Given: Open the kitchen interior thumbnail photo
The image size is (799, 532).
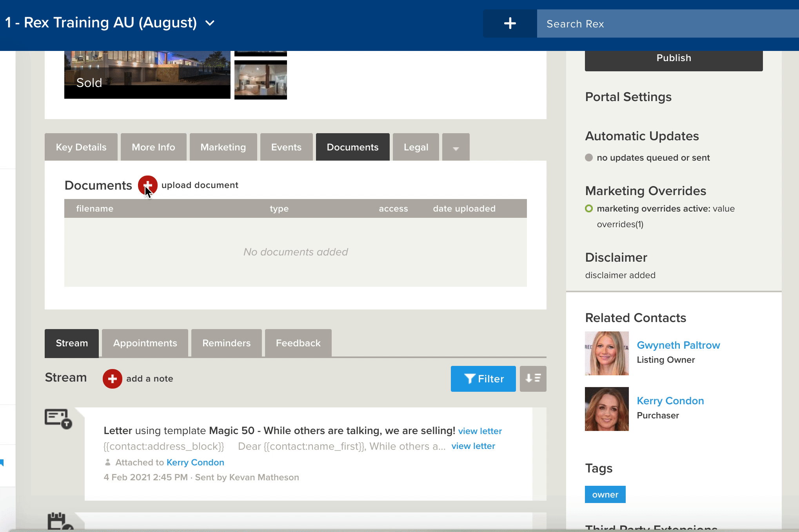Looking at the screenshot, I should 261,80.
